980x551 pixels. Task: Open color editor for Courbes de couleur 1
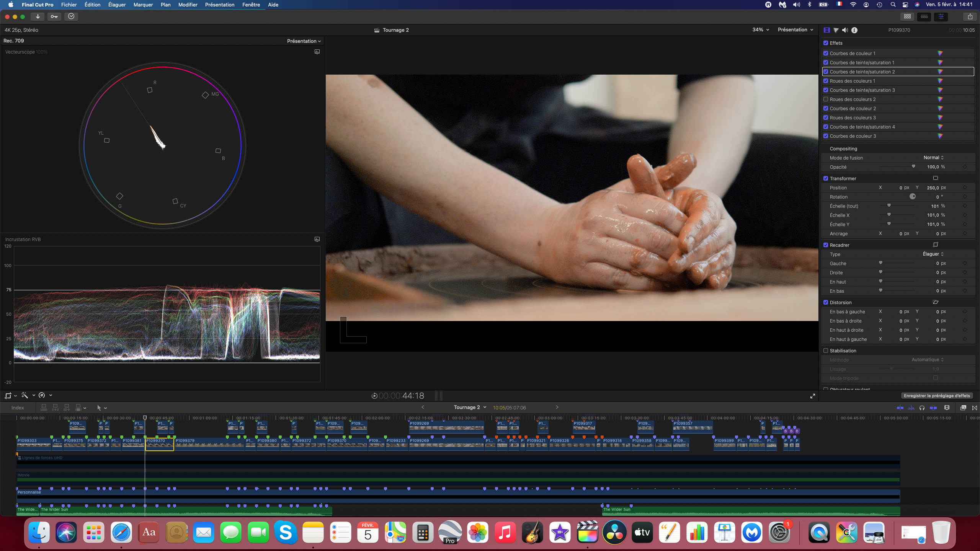940,53
